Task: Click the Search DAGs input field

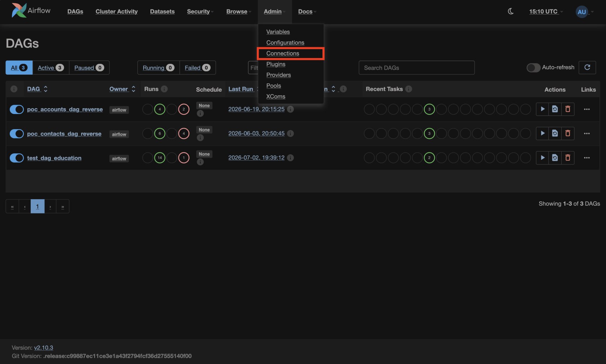Action: (x=417, y=67)
